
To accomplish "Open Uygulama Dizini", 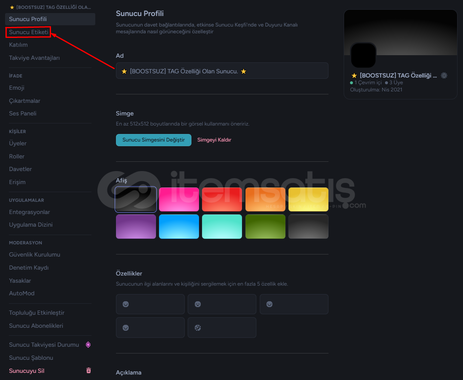I will click(31, 225).
